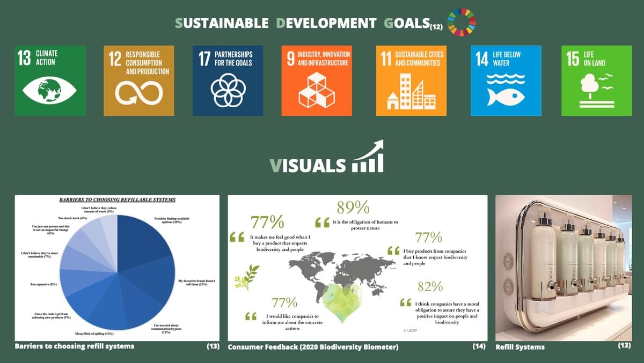This screenshot has width=644, height=363.
Task: Open the Refill Systems dispenser photo
Action: click(563, 268)
